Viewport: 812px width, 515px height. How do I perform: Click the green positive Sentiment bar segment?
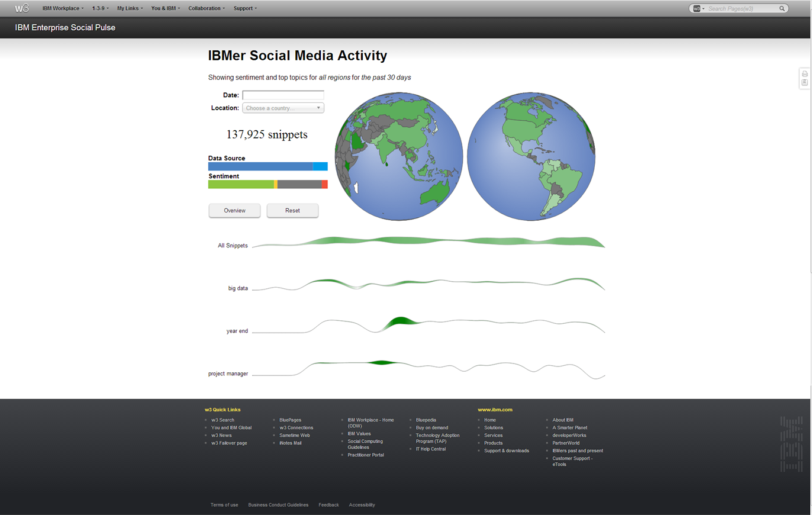coord(241,185)
